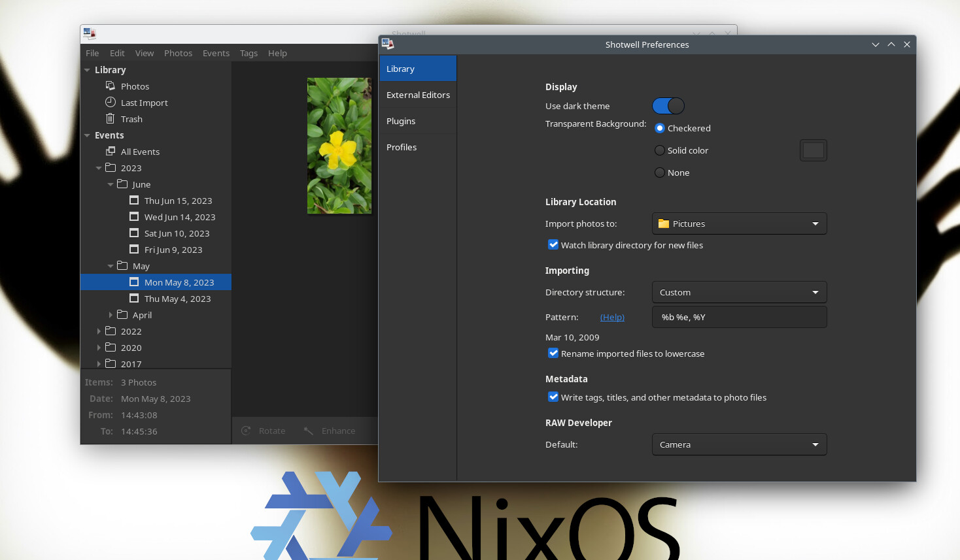Click main Shotwell window title bar icon
This screenshot has height=560, width=960.
pos(90,33)
